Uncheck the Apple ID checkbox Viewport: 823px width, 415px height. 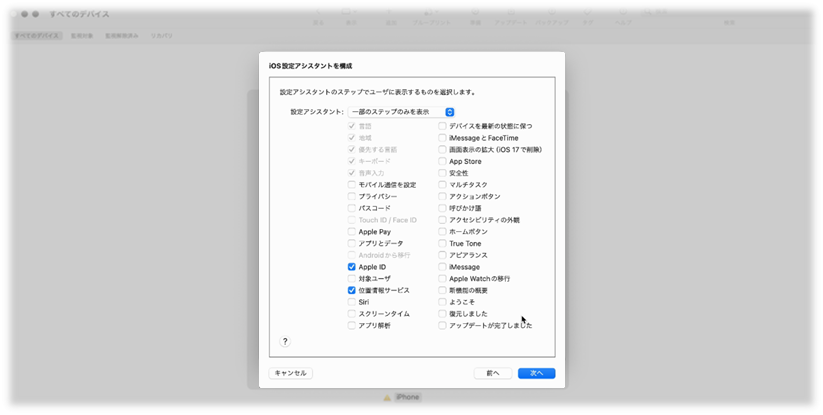(x=352, y=267)
